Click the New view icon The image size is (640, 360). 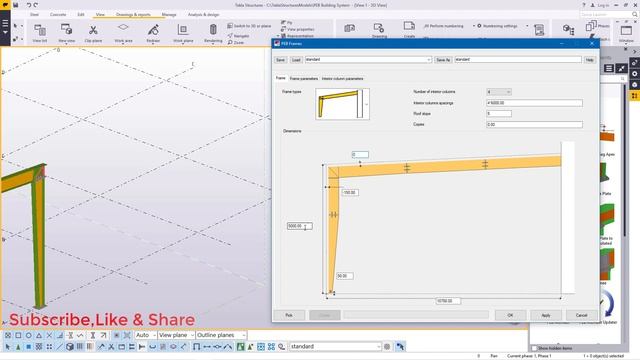pyautogui.click(x=66, y=29)
